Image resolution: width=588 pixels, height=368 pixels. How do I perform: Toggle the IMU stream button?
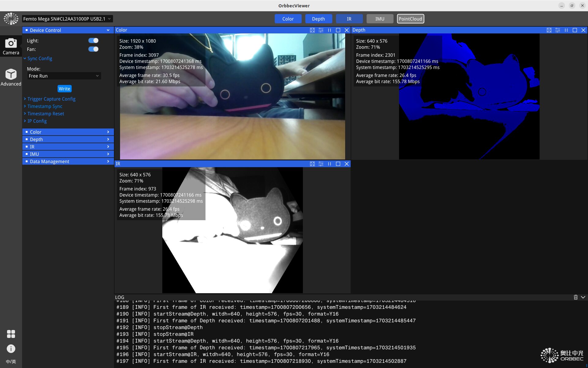point(380,19)
